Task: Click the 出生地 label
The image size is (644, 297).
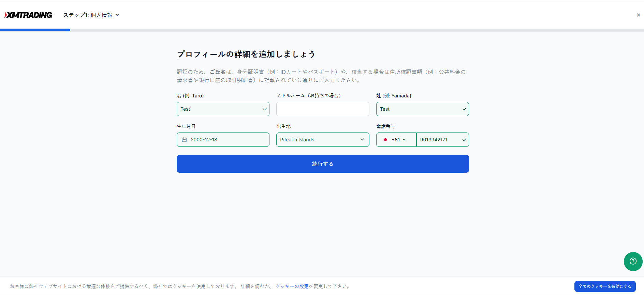Action: [x=283, y=126]
